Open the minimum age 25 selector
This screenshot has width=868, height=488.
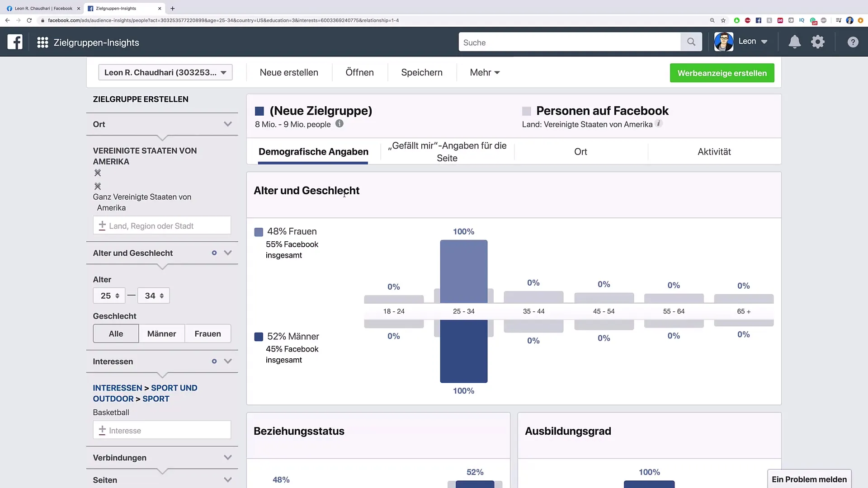coord(109,296)
